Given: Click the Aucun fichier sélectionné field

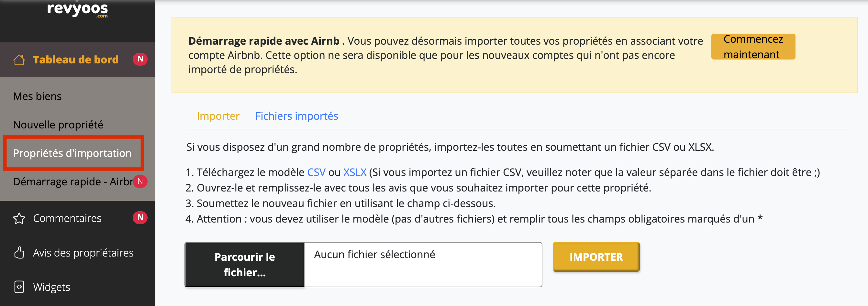Looking at the screenshot, I should 423,265.
